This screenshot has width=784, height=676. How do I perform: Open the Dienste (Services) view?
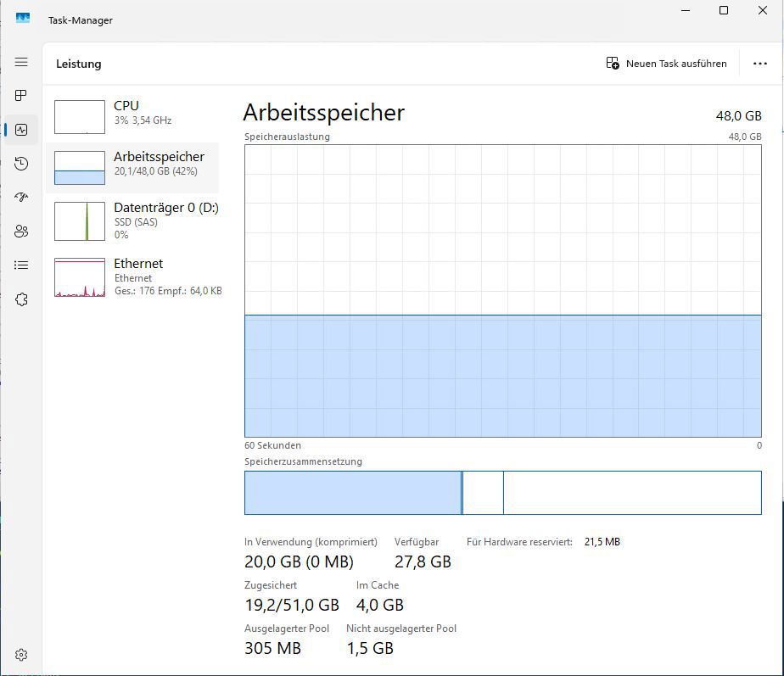click(x=21, y=299)
